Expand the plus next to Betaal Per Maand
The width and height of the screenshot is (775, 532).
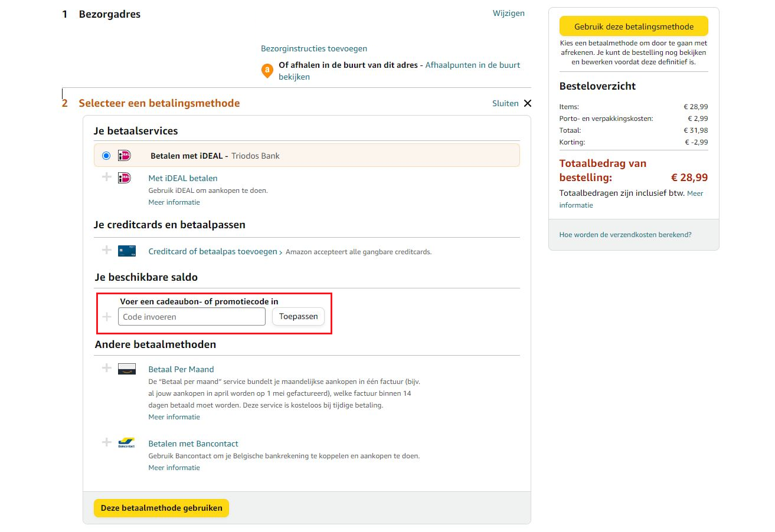pyautogui.click(x=107, y=367)
